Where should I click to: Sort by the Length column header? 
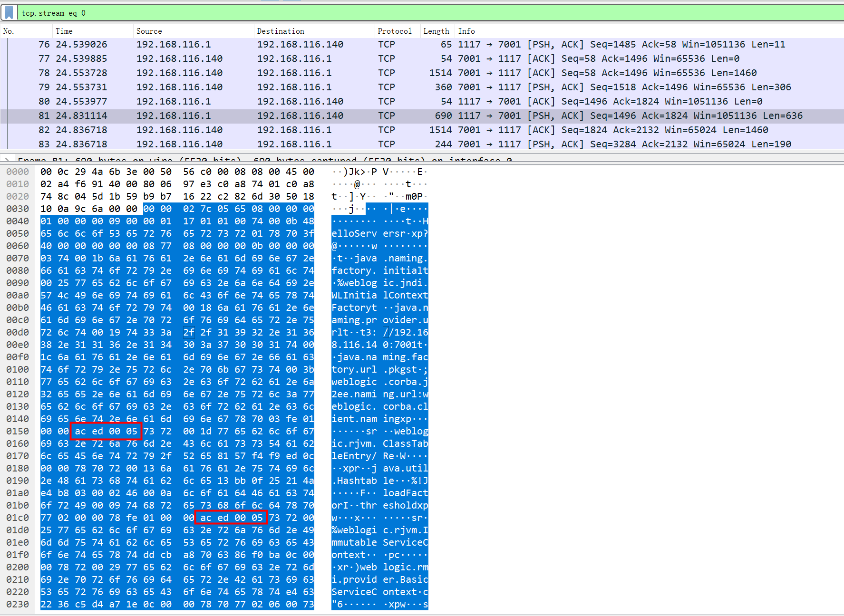point(437,31)
